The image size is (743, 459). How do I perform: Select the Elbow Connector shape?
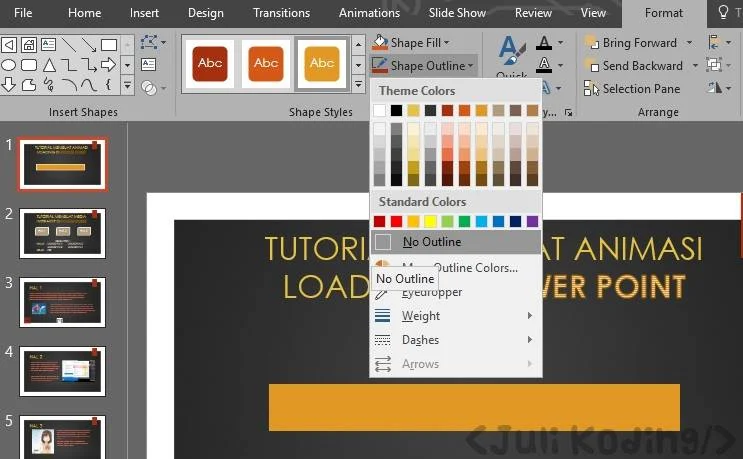[69, 65]
